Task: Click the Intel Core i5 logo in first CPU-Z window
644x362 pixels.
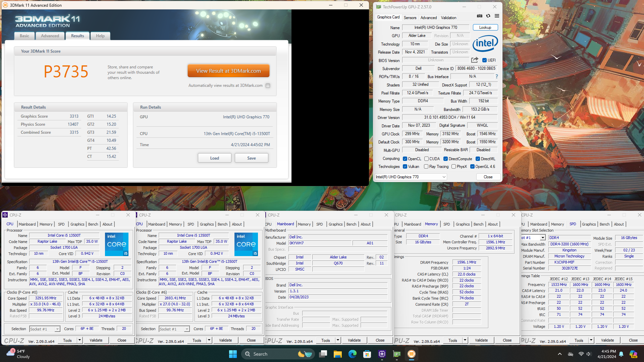Action: (117, 244)
